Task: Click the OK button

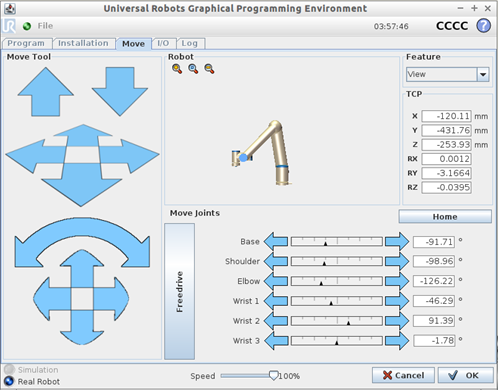Action: coord(465,375)
